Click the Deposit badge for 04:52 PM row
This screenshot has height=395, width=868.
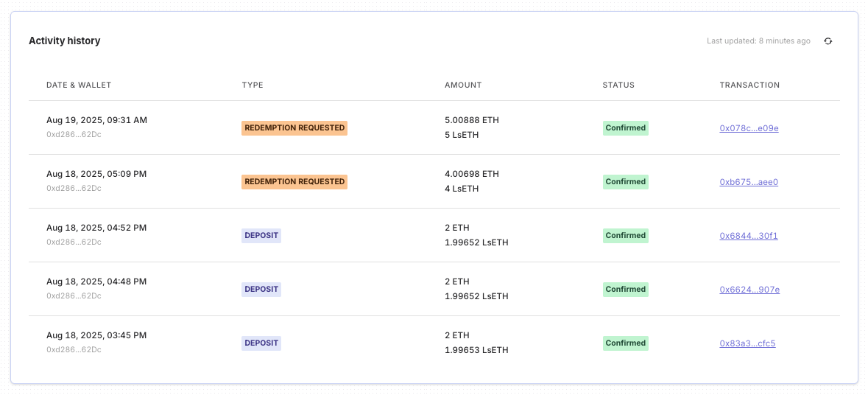tap(261, 235)
